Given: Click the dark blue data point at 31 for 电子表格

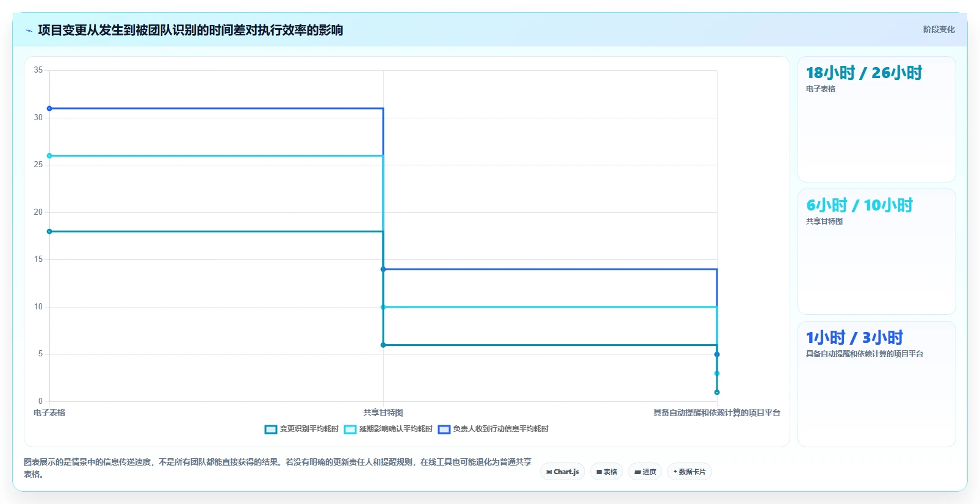Looking at the screenshot, I should (49, 109).
